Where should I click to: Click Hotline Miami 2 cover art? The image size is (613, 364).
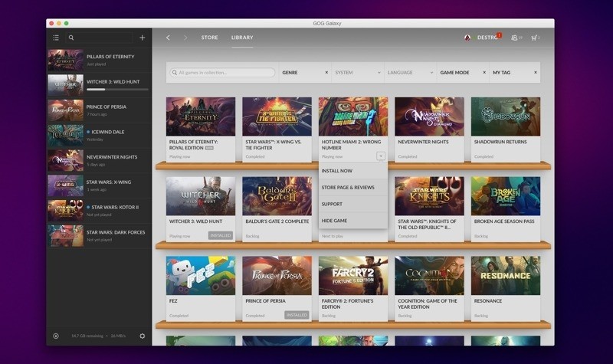[353, 116]
